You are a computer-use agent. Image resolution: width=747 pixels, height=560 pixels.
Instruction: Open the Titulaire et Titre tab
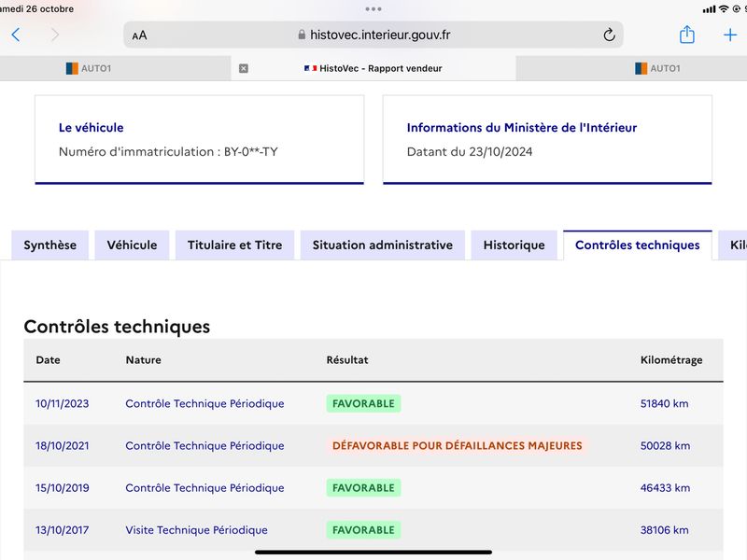235,245
